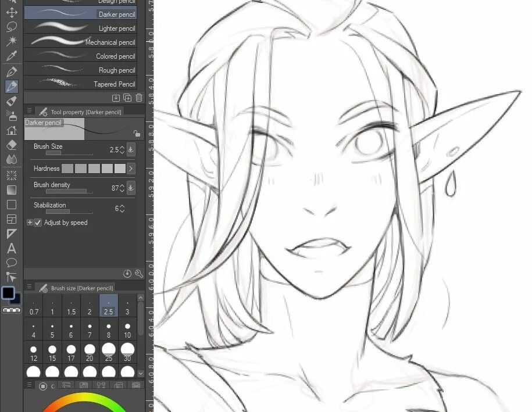This screenshot has width=532, height=412.
Task: Select the Ruler tool
Action: coord(12,234)
